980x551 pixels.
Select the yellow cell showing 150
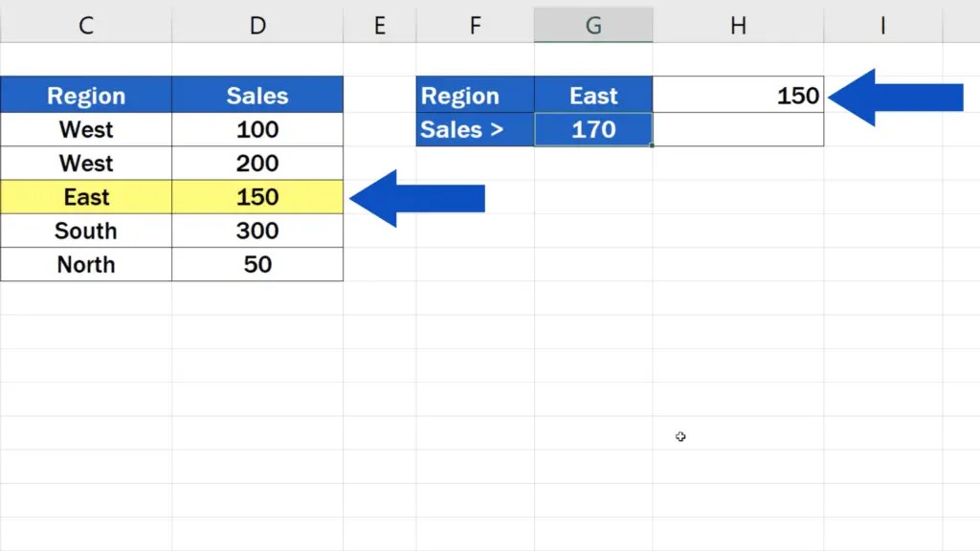[256, 197]
